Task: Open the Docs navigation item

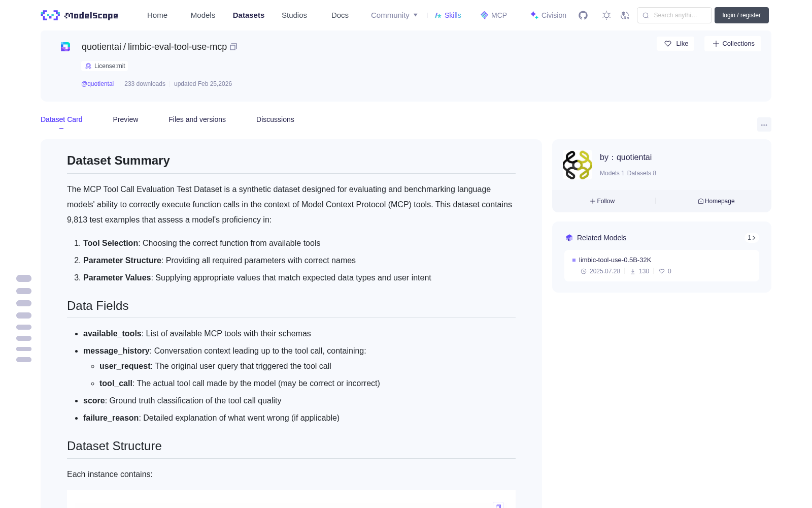Action: tap(340, 15)
